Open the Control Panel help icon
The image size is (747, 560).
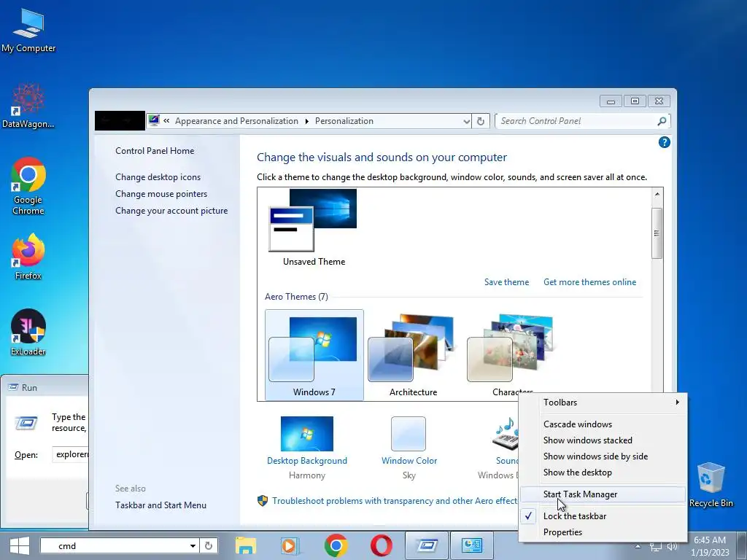pos(664,142)
